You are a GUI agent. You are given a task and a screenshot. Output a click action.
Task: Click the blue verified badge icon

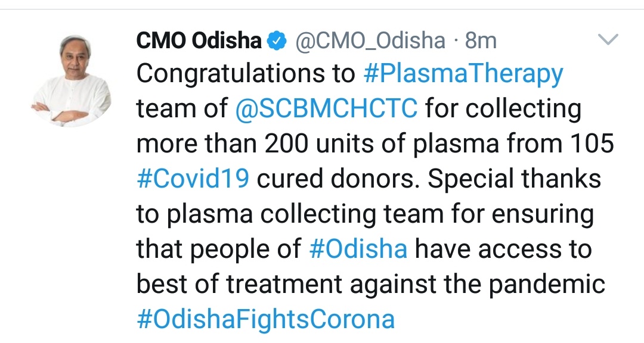(275, 40)
